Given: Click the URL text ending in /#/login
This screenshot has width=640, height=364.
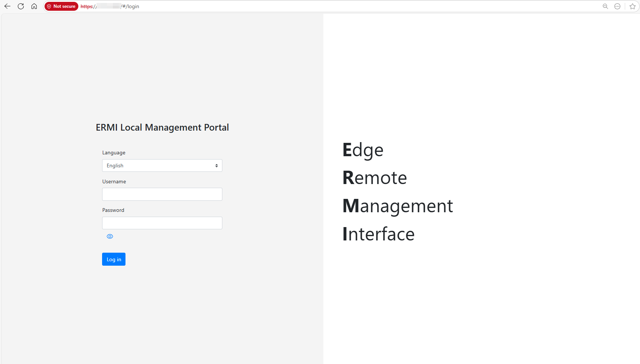Looking at the screenshot, I should [x=130, y=6].
